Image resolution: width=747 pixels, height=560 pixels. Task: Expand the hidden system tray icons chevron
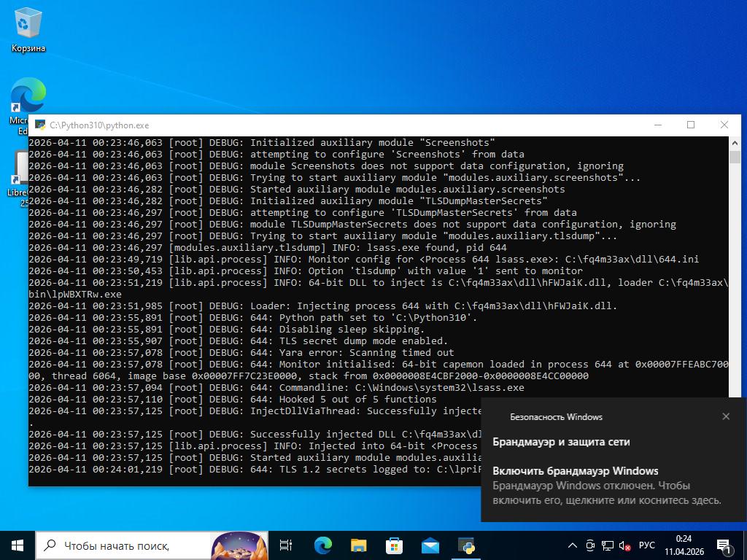573,545
